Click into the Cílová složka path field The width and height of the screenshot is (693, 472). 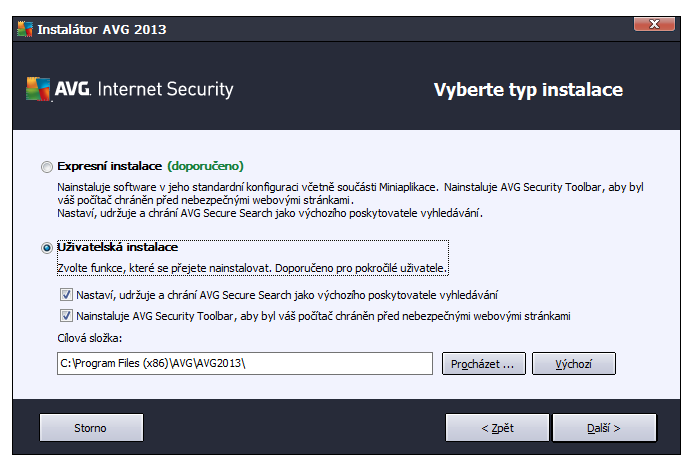click(245, 363)
